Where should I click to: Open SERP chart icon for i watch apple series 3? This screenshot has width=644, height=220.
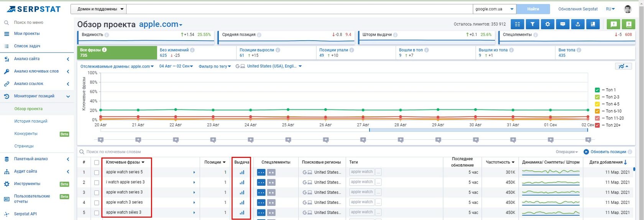point(242,182)
